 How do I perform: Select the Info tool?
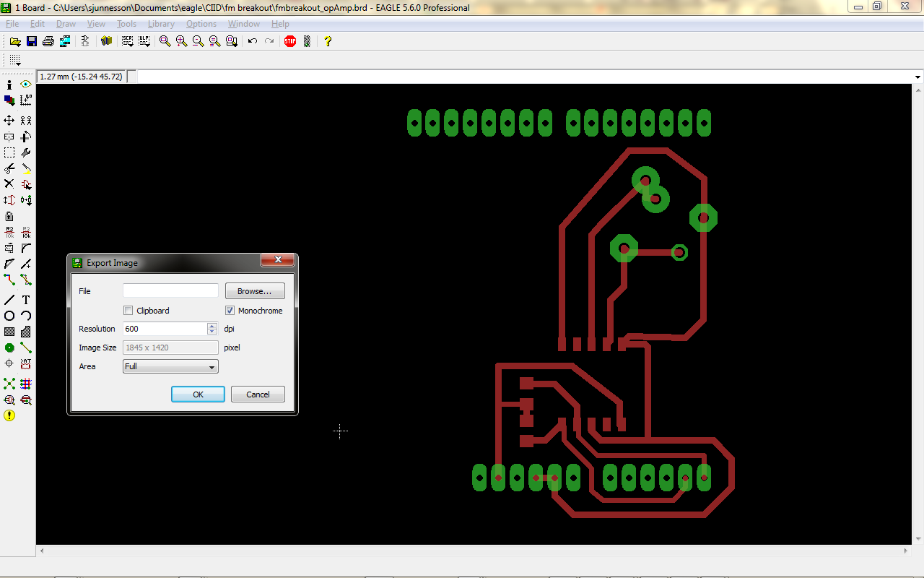coord(9,85)
